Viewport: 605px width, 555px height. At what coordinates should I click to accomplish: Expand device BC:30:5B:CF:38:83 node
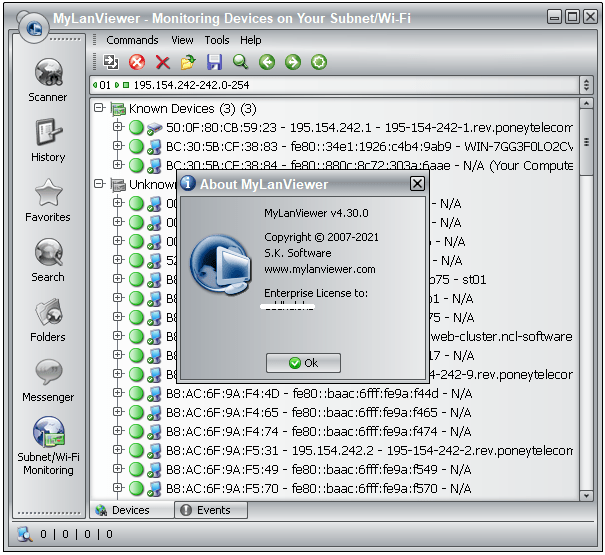(x=118, y=146)
